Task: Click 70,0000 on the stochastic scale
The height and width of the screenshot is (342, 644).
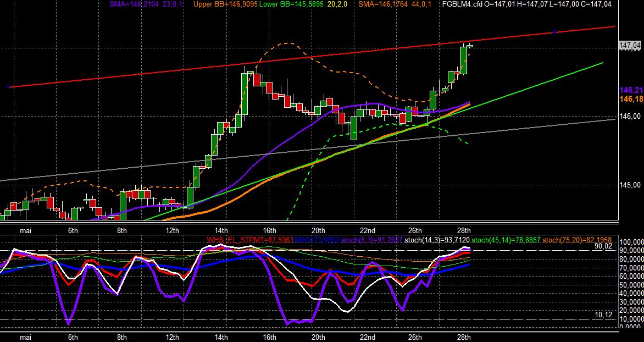Action: click(632, 268)
